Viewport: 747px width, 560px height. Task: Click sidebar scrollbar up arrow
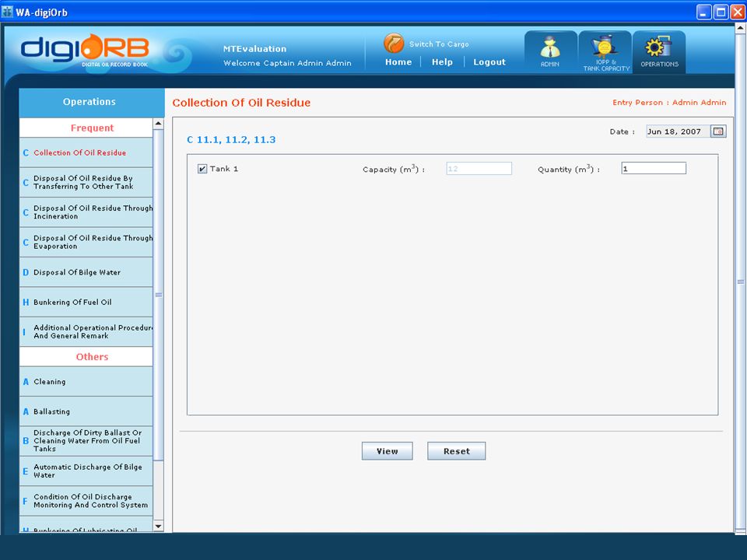tap(159, 124)
